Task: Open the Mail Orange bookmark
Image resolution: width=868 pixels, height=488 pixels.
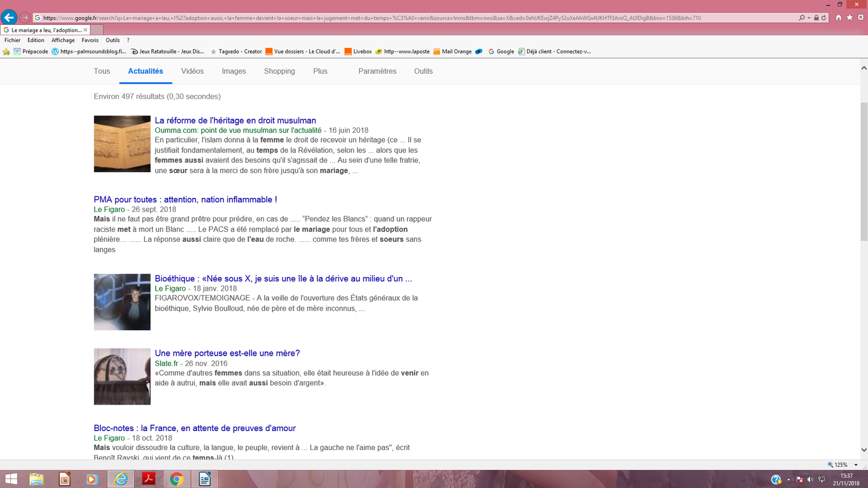Action: 452,52
